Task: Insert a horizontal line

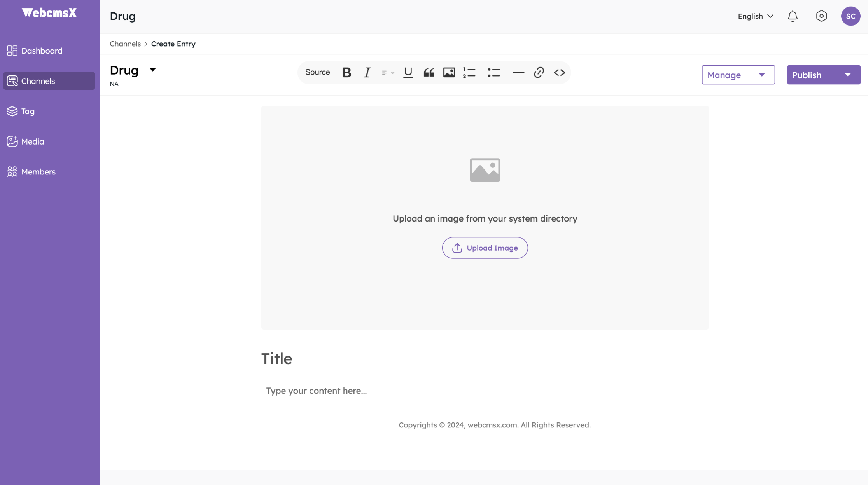Action: pos(518,73)
